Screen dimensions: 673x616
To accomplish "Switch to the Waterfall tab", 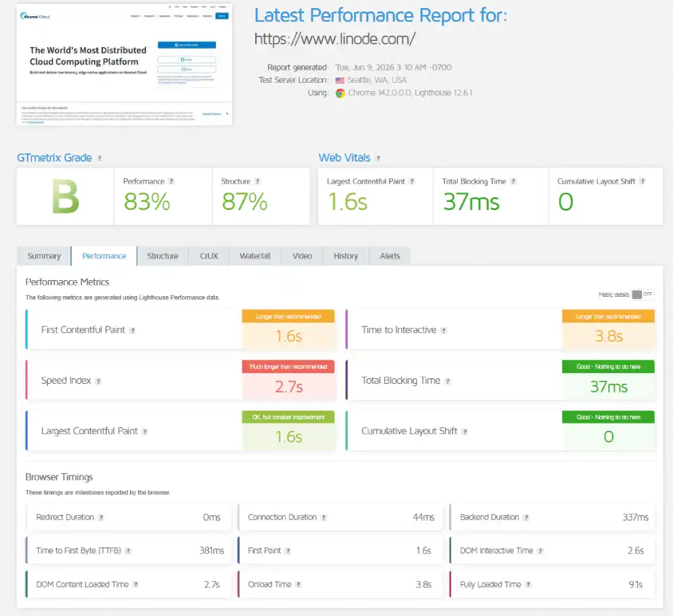I will (255, 256).
